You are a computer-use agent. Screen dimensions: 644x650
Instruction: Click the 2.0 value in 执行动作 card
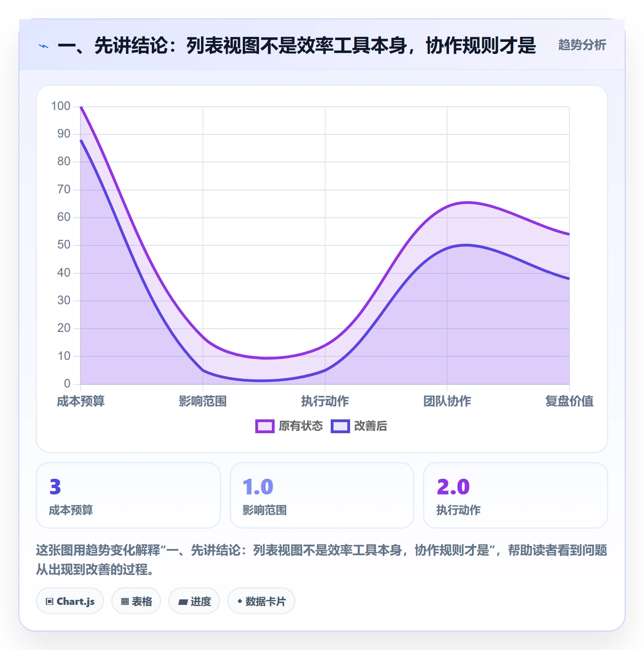[x=453, y=487]
